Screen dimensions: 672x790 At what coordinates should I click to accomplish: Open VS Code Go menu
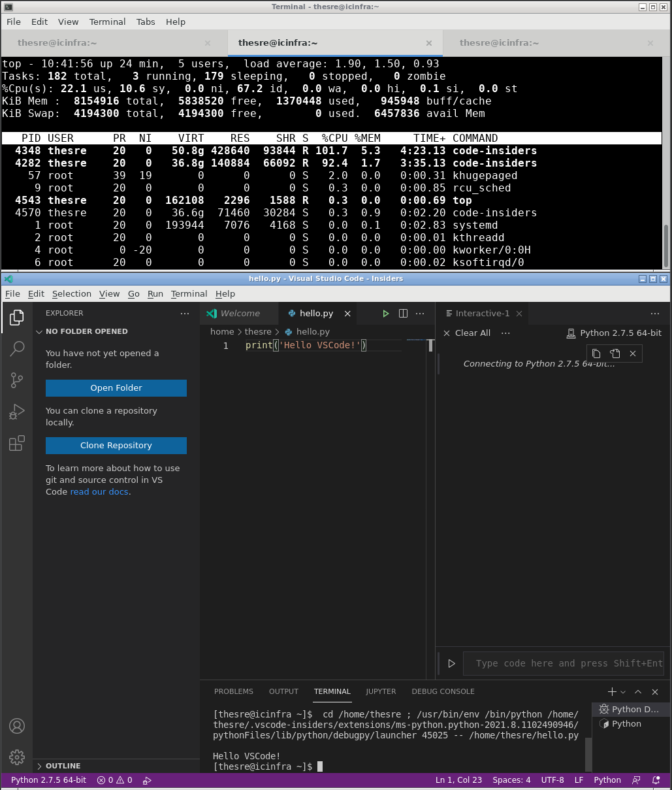click(134, 294)
